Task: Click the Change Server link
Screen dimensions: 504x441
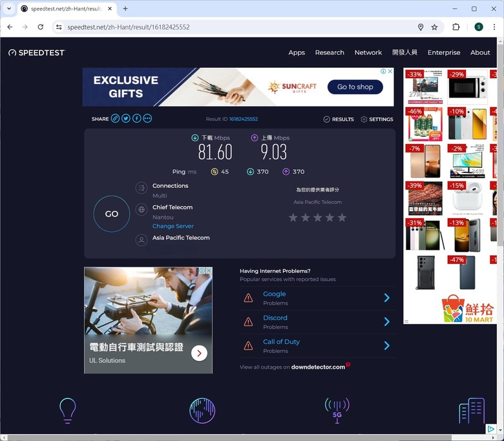Action: coord(173,226)
